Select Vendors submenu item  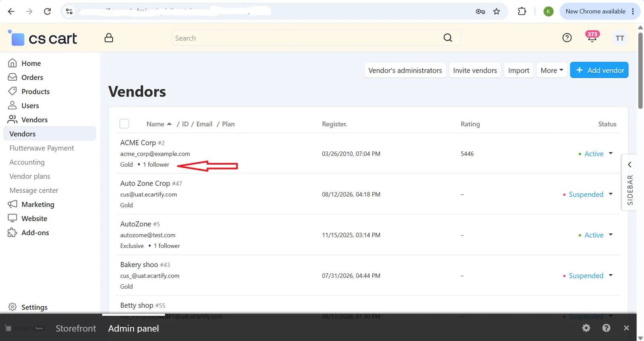(50, 134)
